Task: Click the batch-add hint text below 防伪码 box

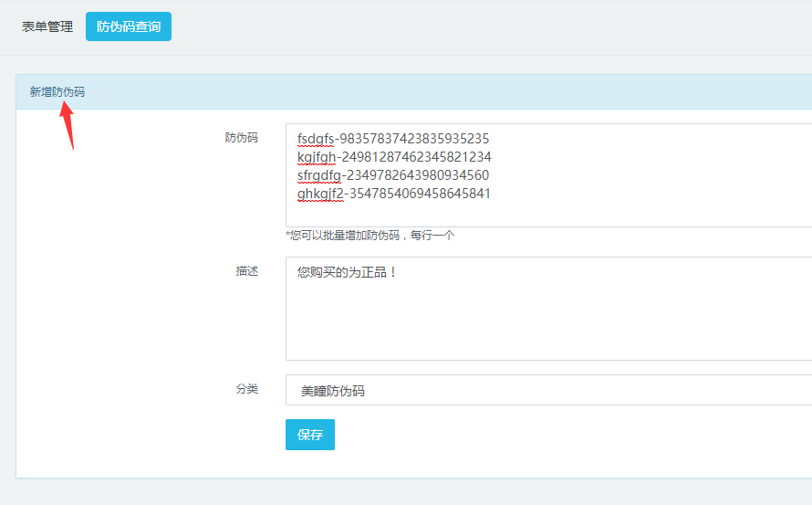Action: [x=370, y=236]
